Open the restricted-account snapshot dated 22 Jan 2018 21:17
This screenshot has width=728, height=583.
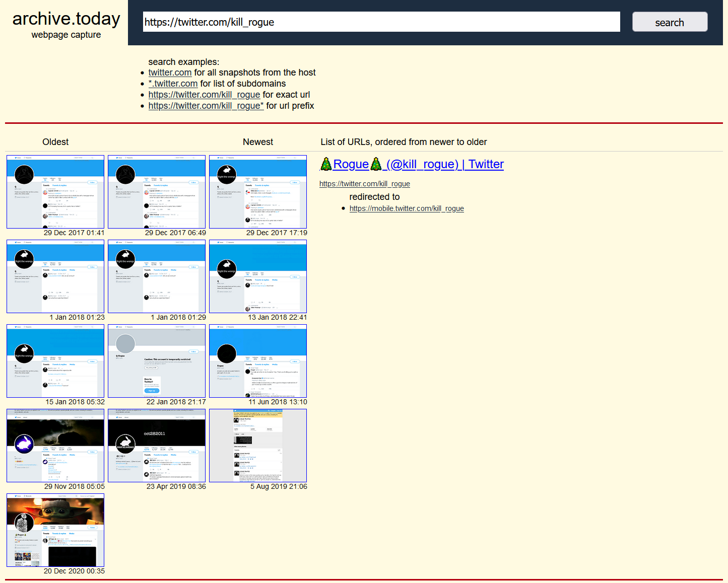(157, 361)
